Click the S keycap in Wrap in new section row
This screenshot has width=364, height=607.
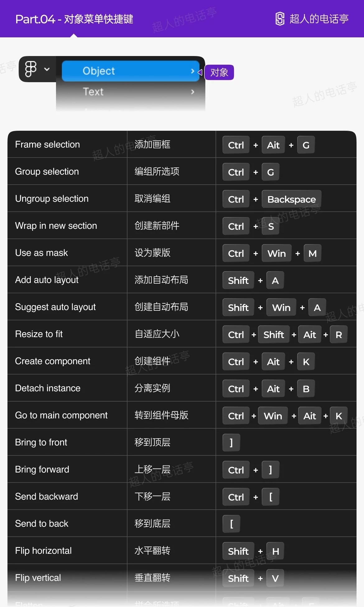(x=271, y=226)
